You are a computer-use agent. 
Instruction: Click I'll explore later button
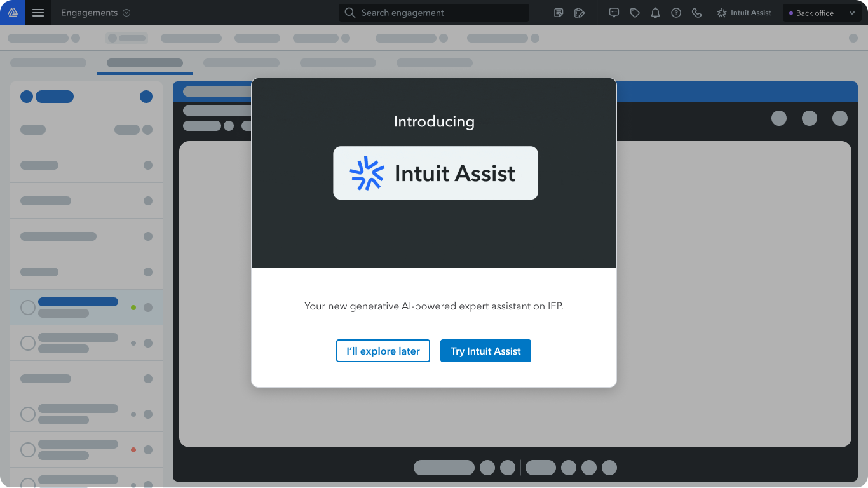383,351
